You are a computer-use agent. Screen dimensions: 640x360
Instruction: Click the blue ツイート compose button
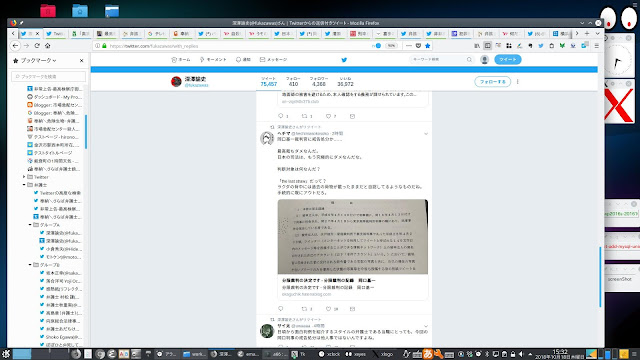tap(507, 60)
